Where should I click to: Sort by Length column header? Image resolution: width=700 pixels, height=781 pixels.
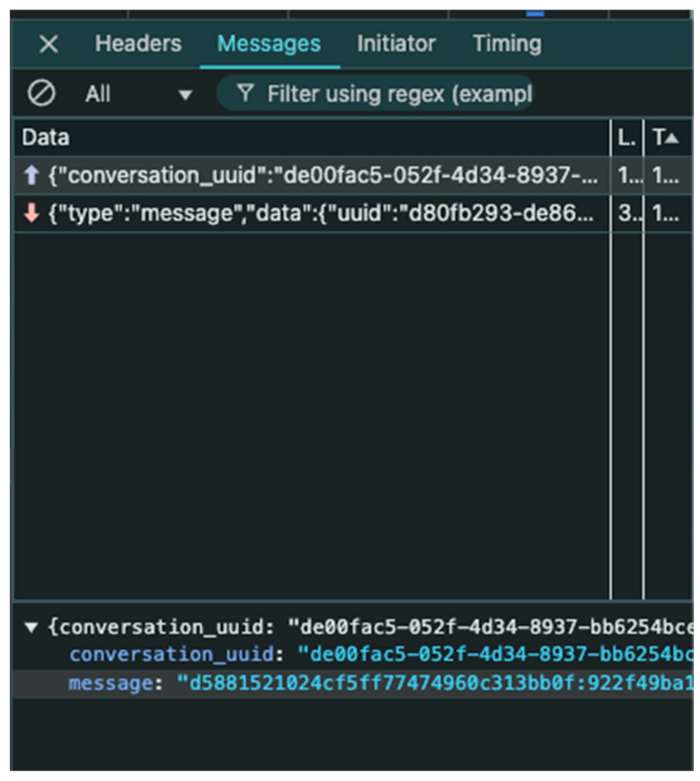point(627,137)
